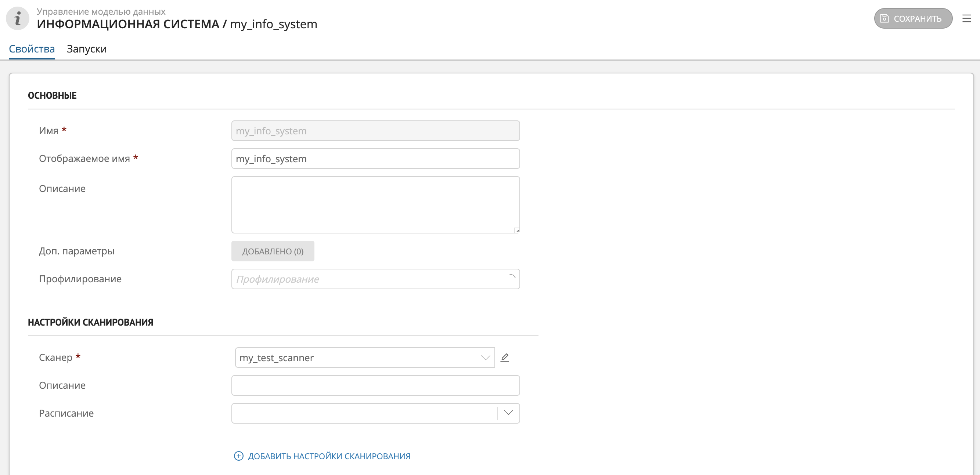Select the Свойства tab
This screenshot has width=980, height=475.
pyautogui.click(x=32, y=49)
